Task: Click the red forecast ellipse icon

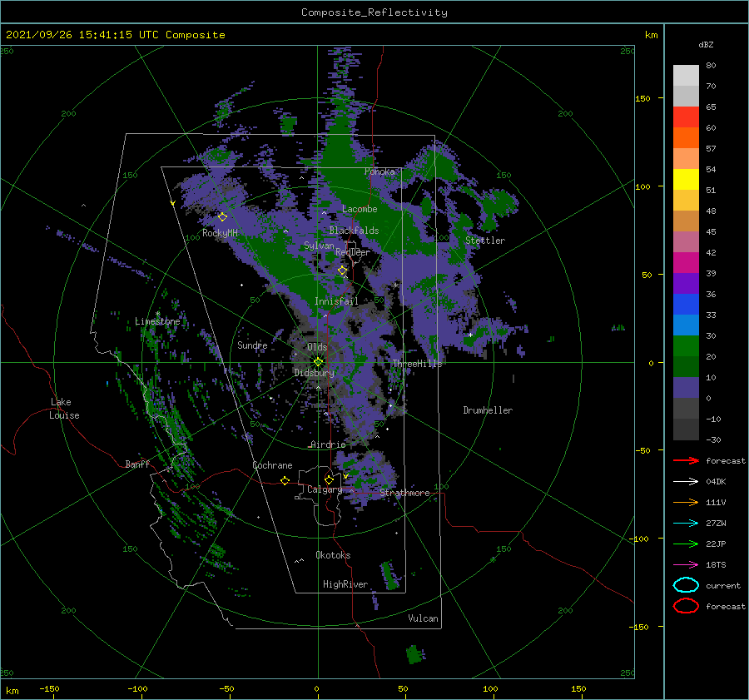Action: click(x=686, y=606)
